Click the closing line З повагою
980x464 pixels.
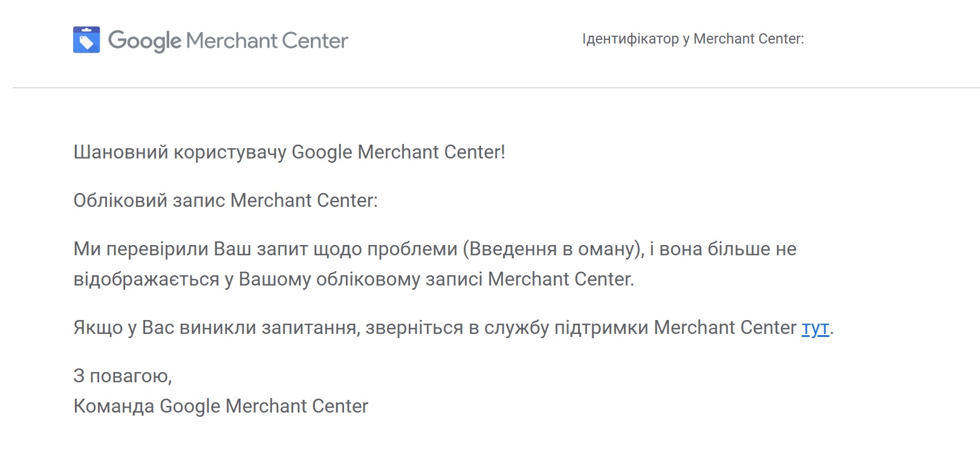click(x=123, y=376)
